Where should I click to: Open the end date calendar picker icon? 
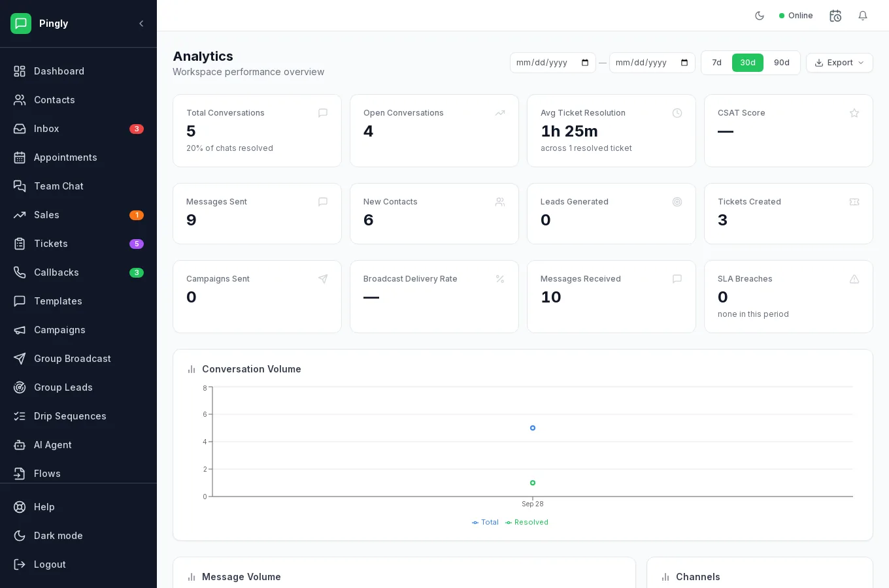[684, 63]
